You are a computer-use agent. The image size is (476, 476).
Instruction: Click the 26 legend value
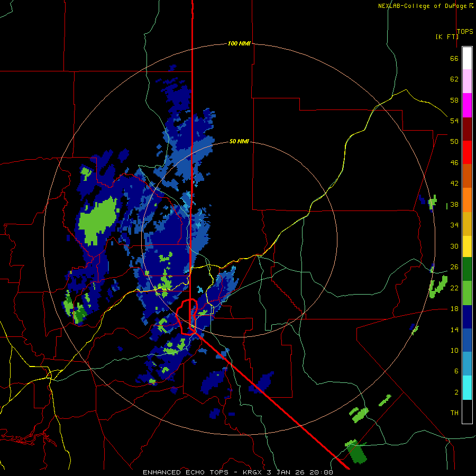point(454,267)
